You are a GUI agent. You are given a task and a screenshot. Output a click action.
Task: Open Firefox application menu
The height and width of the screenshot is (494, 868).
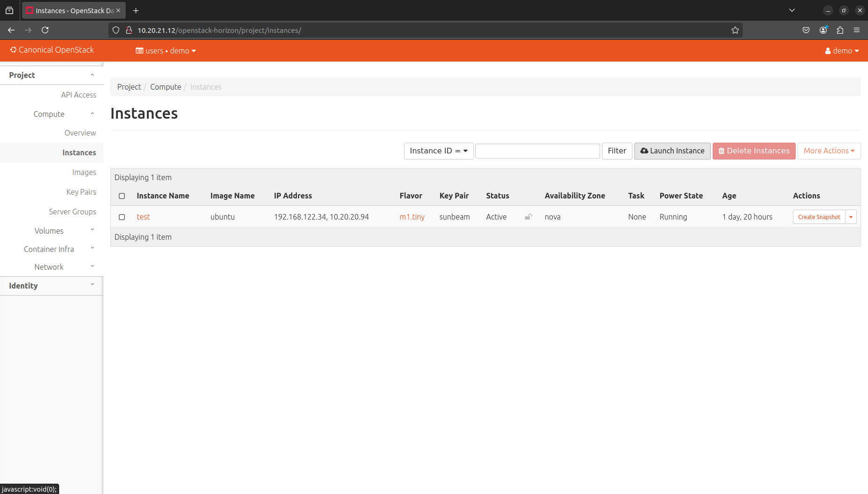[857, 30]
